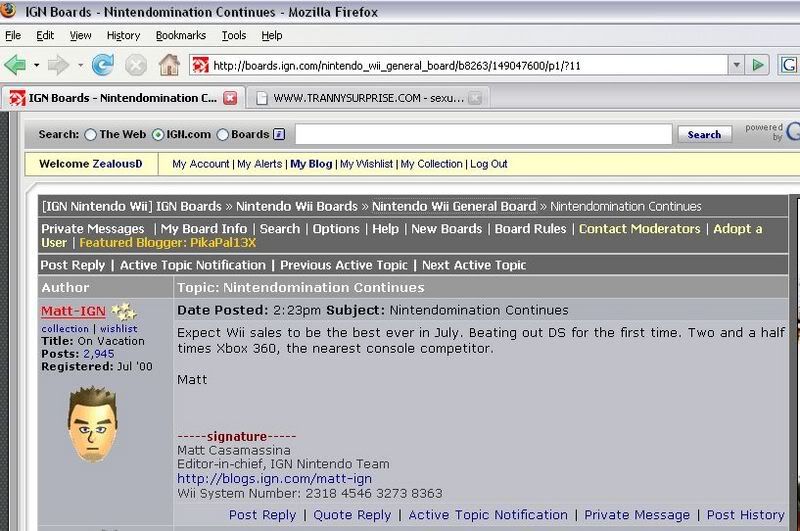Select the Boards search radio button
Image resolution: width=800 pixels, height=531 pixels.
(222, 135)
